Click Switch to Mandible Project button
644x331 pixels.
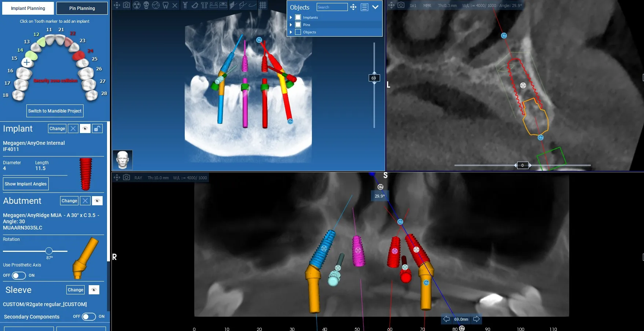point(55,111)
